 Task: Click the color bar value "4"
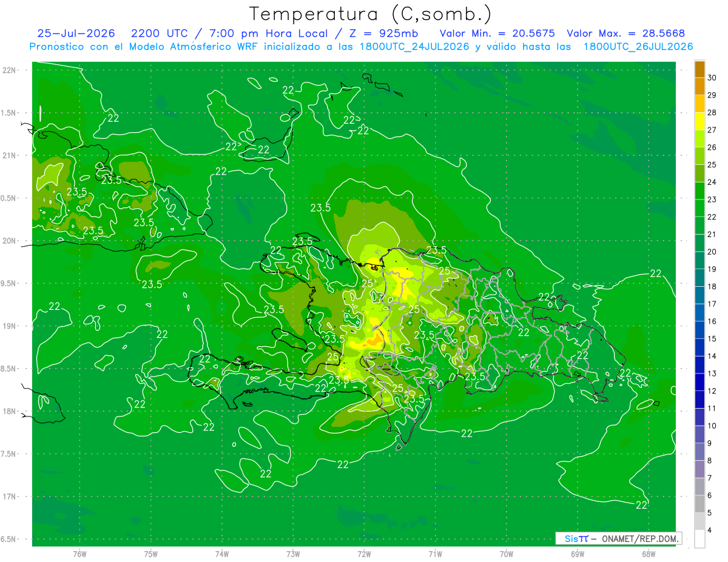(710, 530)
